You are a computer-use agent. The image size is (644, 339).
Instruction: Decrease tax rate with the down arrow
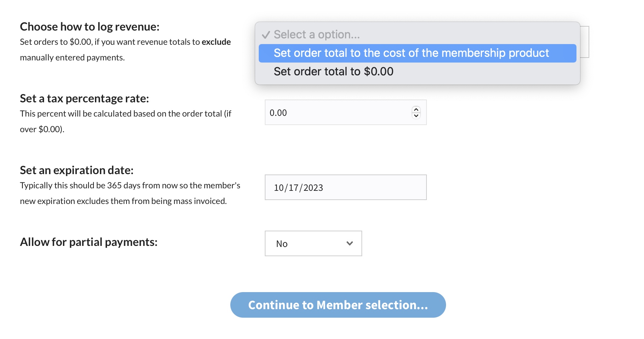click(x=416, y=116)
